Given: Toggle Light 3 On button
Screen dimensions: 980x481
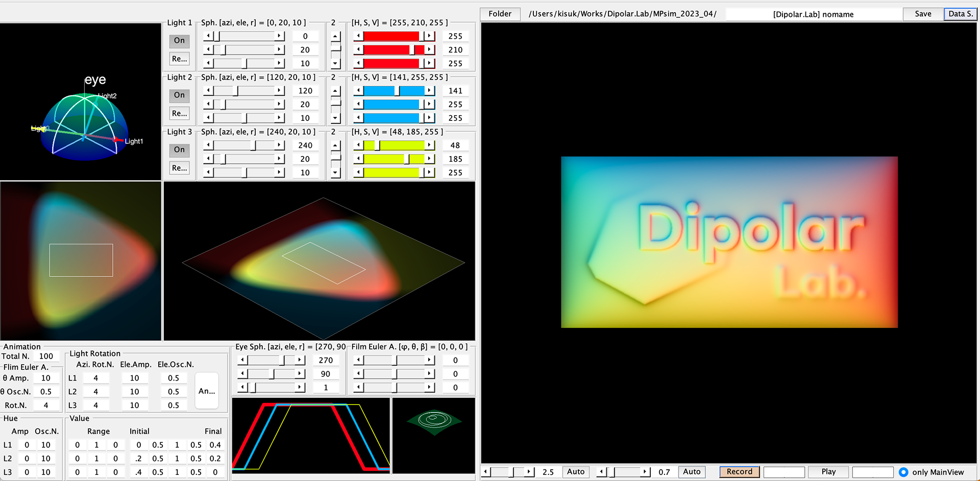Looking at the screenshot, I should coord(179,150).
